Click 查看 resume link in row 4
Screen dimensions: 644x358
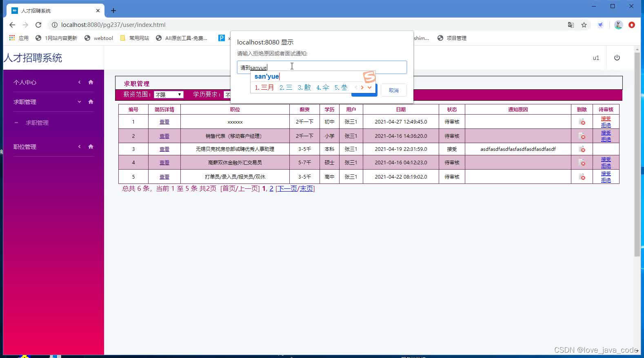click(x=164, y=163)
